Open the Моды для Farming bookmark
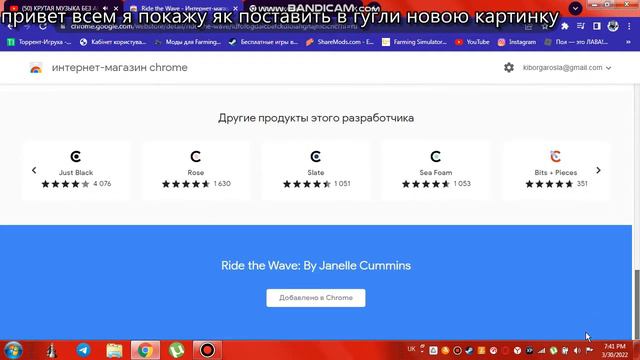The width and height of the screenshot is (640, 360). point(188,42)
